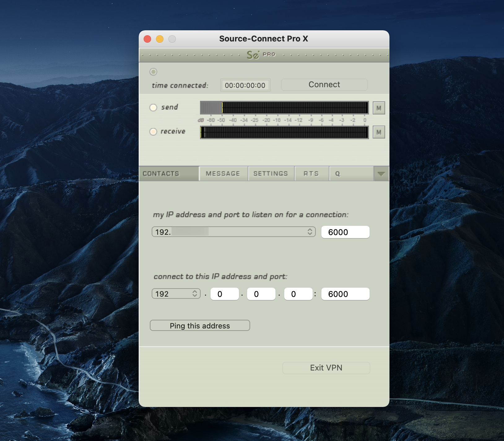
Task: Click the send level meter
Action: (x=284, y=108)
